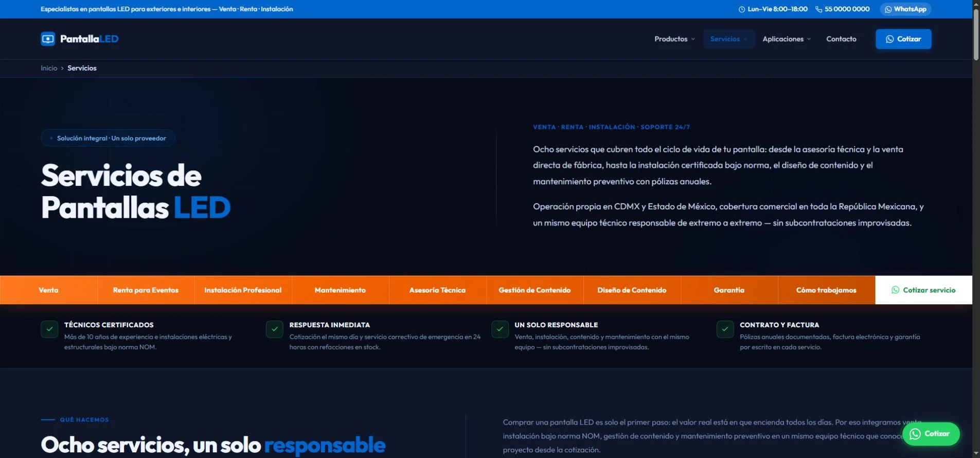This screenshot has height=458, width=980.
Task: Click the PantallaLED brand name
Action: (x=89, y=39)
